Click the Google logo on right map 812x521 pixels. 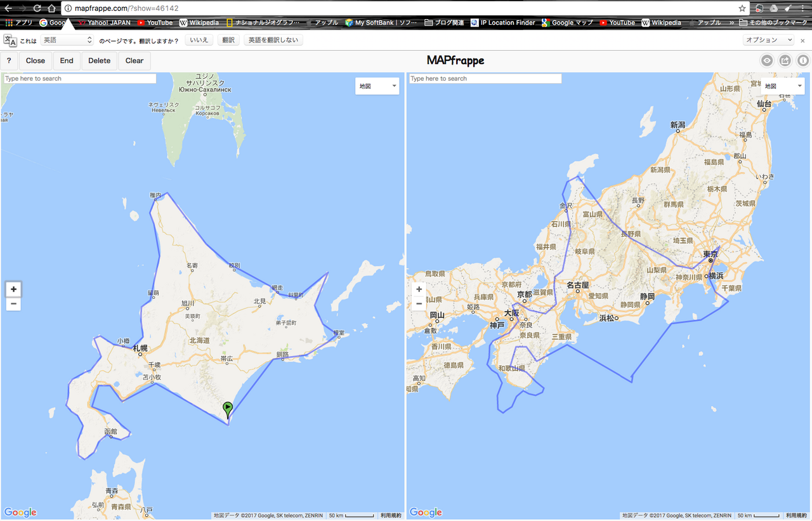click(x=426, y=512)
